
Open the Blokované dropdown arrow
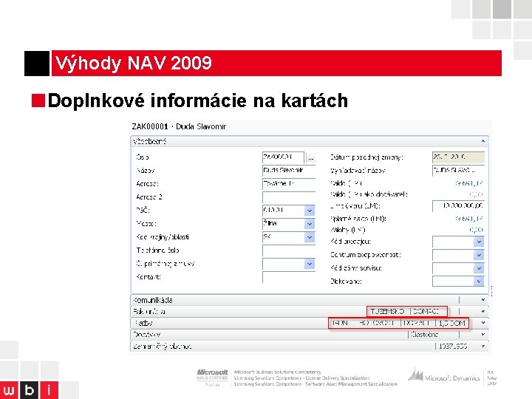[x=479, y=282]
